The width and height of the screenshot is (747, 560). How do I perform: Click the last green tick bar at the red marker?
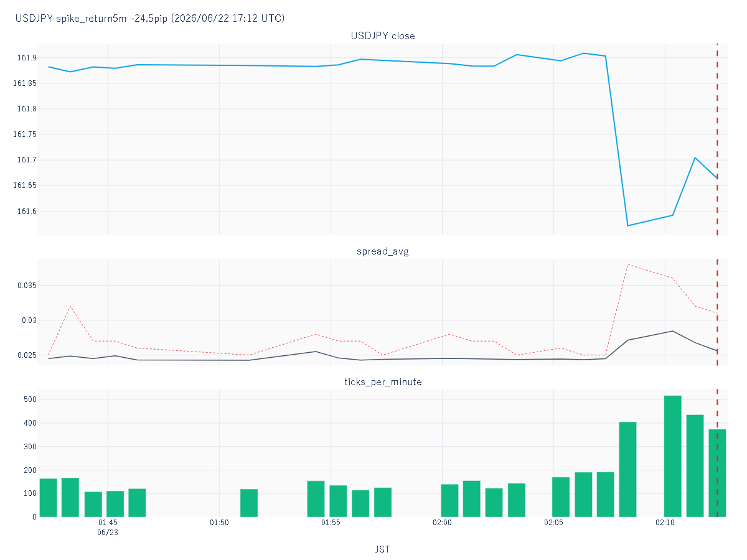[x=717, y=473]
